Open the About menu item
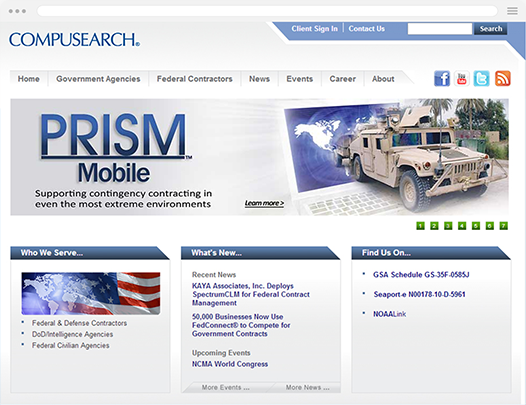This screenshot has width=526, height=405. (x=383, y=79)
